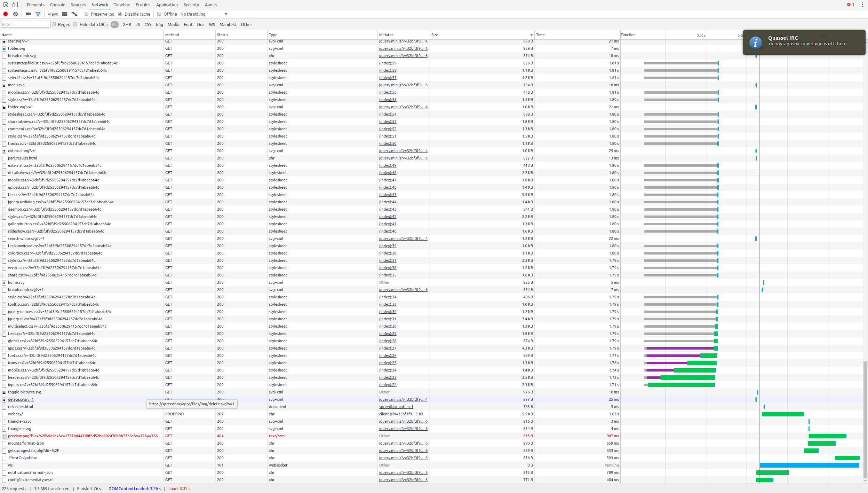Image resolution: width=868 pixels, height=493 pixels.
Task: Open initiator link (index):40
Action: [388, 231]
